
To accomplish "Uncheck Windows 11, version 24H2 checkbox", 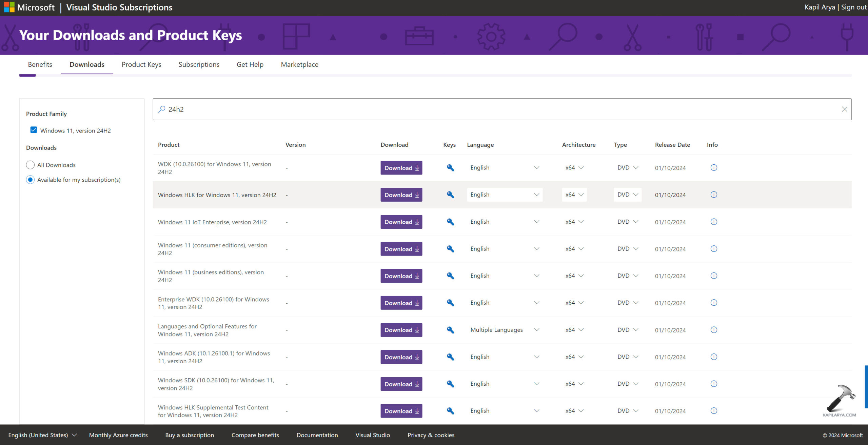I will pos(34,130).
